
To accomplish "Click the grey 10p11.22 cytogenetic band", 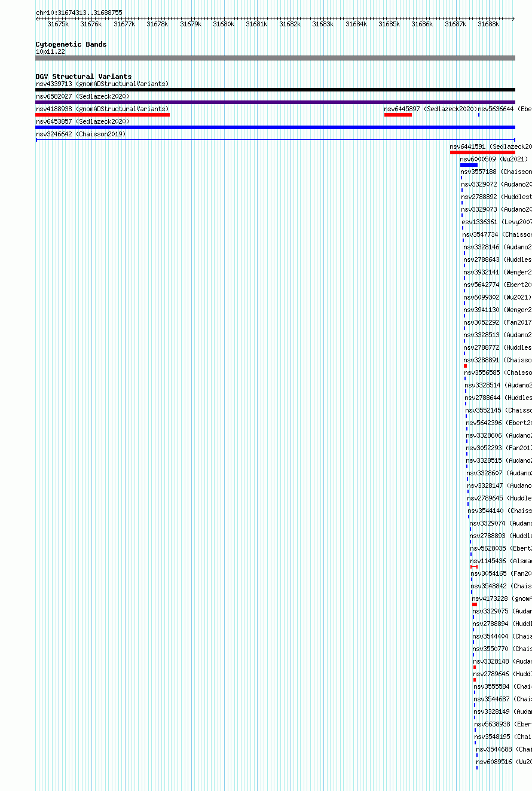I will [x=275, y=58].
